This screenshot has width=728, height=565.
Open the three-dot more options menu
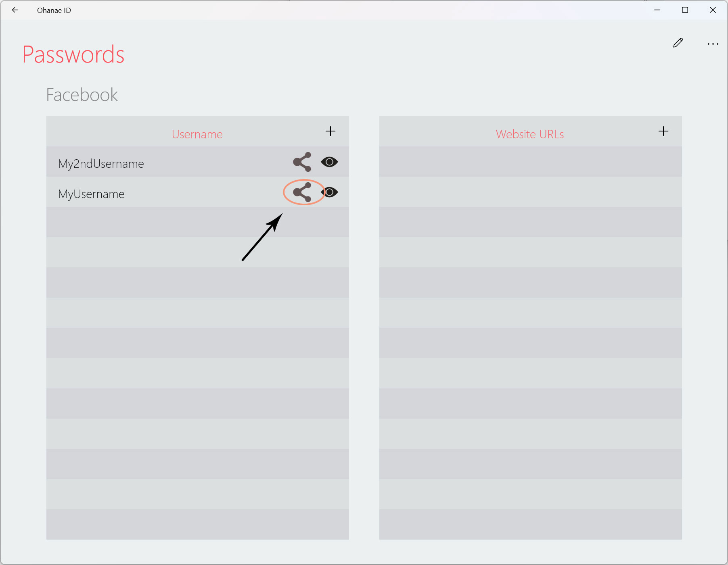pyautogui.click(x=713, y=44)
